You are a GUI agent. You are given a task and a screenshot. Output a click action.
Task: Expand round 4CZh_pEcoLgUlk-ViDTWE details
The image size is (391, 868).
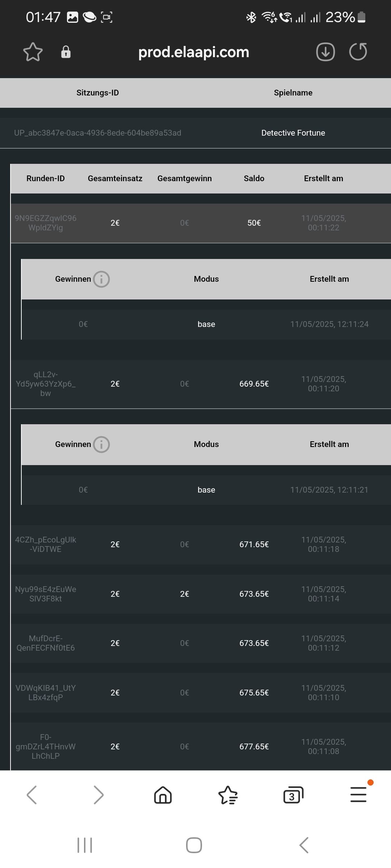(201, 544)
